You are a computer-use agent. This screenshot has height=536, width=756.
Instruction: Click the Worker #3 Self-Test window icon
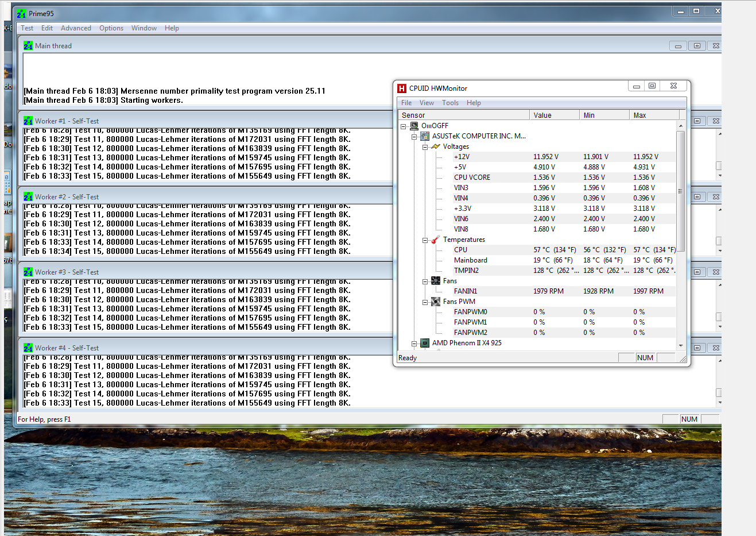coord(28,272)
